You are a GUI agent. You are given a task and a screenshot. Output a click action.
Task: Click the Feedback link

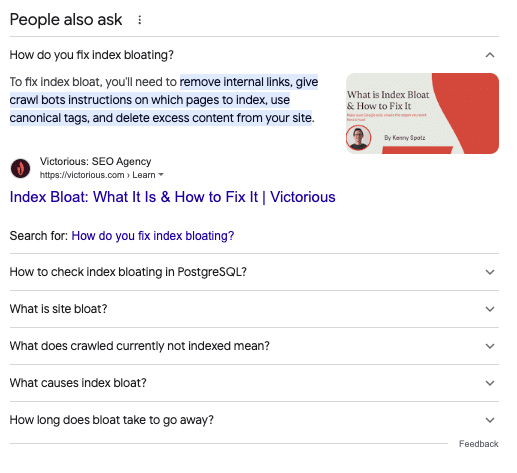[x=478, y=444]
